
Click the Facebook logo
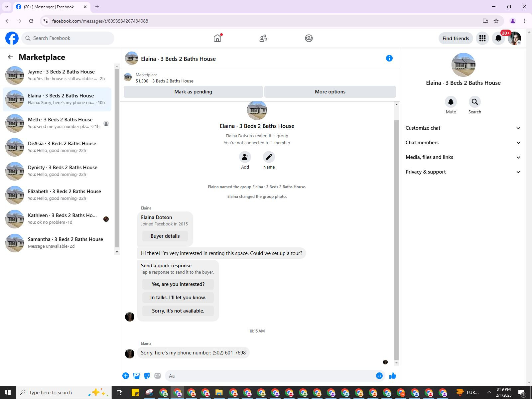tap(12, 38)
